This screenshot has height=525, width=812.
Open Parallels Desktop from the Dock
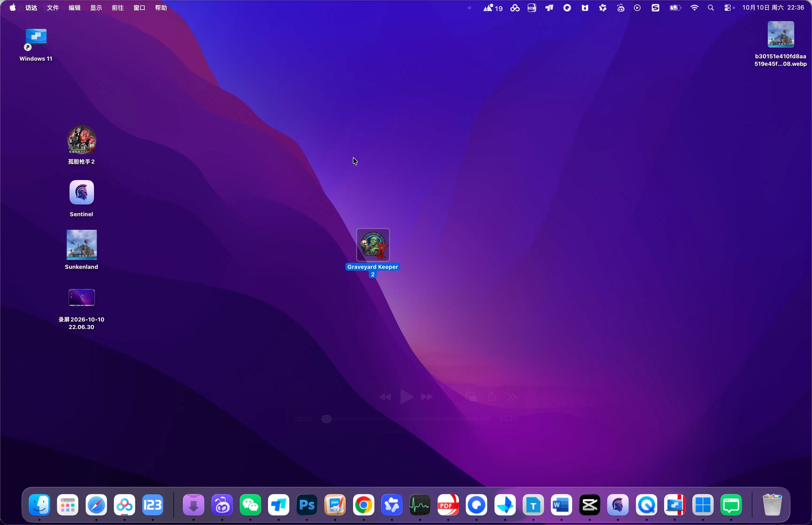(x=675, y=505)
